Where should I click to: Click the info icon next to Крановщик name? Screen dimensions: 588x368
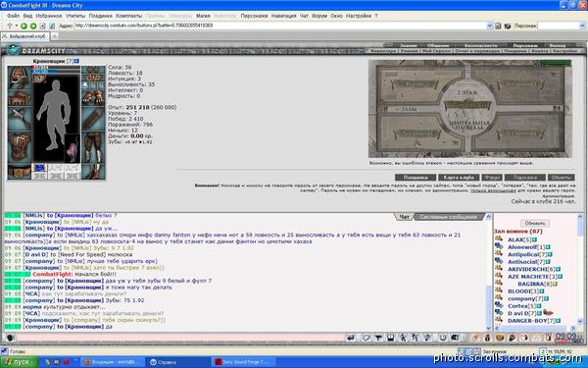click(x=76, y=61)
